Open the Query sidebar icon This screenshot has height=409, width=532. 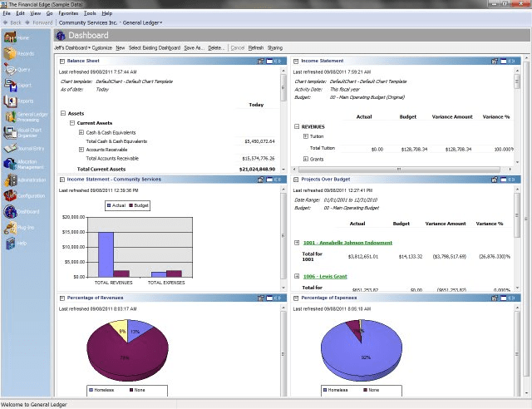click(x=10, y=69)
